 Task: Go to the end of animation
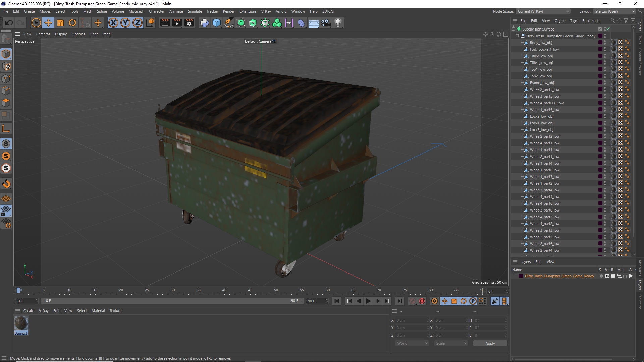pyautogui.click(x=399, y=301)
